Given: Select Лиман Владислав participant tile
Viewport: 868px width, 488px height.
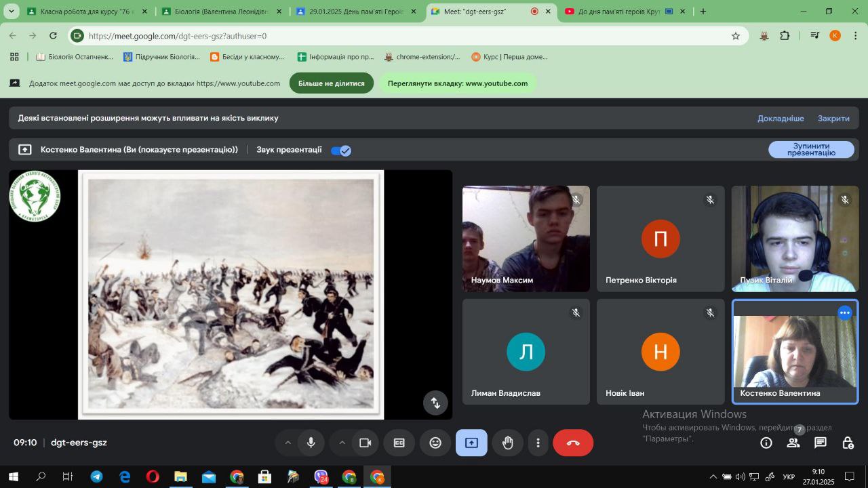Looking at the screenshot, I should pos(526,352).
